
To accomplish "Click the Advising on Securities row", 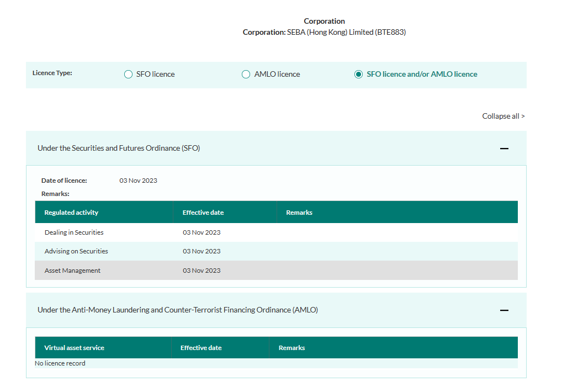I will coord(277,251).
